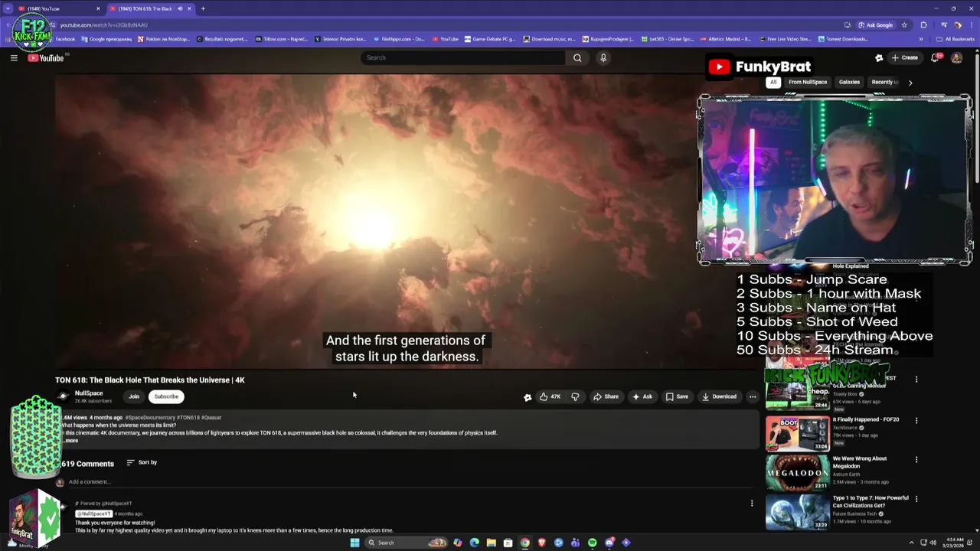Screen dimensions: 980x551
Task: Dislike the video with thumbs down
Action: point(575,396)
